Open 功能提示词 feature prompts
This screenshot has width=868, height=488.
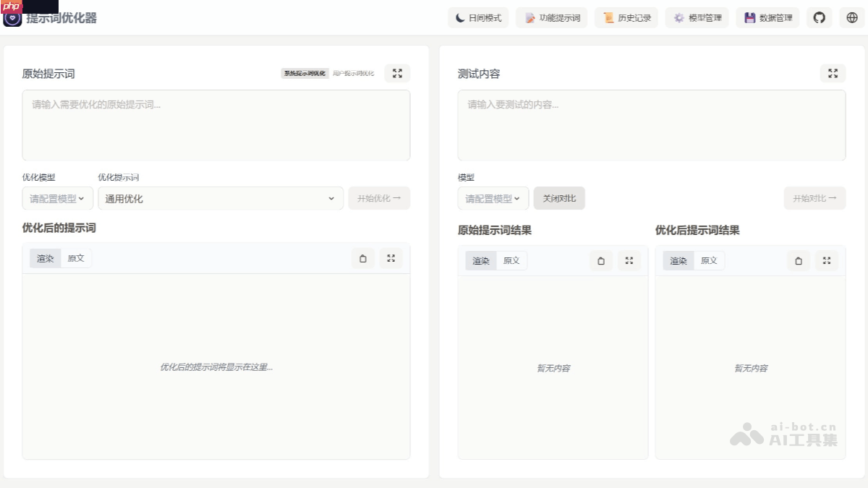(x=553, y=17)
